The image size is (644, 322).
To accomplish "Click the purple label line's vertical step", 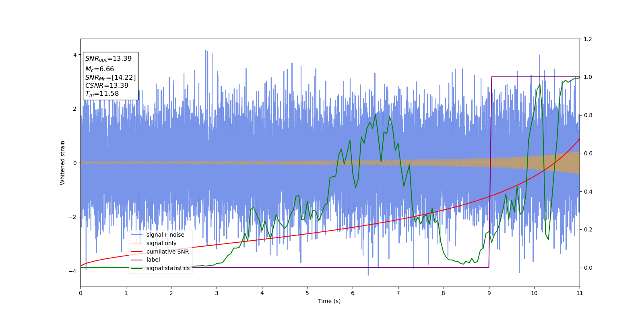I will 490,172.
